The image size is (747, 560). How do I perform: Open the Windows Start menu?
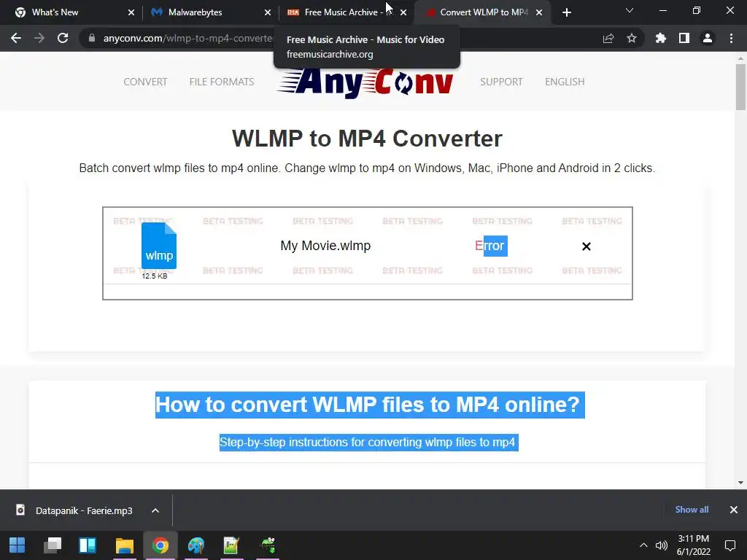point(18,545)
